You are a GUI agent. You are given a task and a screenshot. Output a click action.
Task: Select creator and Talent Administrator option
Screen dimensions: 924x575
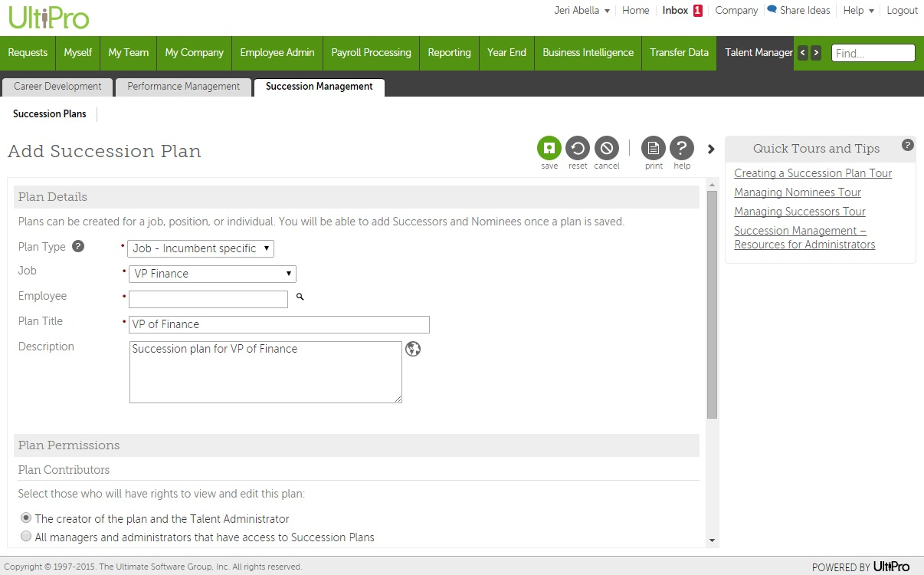tap(26, 518)
